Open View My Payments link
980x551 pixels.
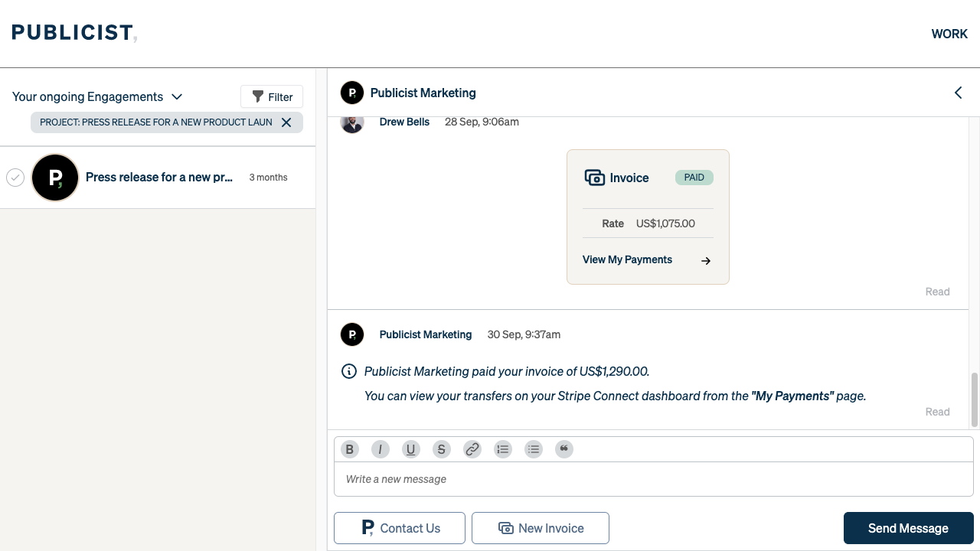[x=627, y=259]
